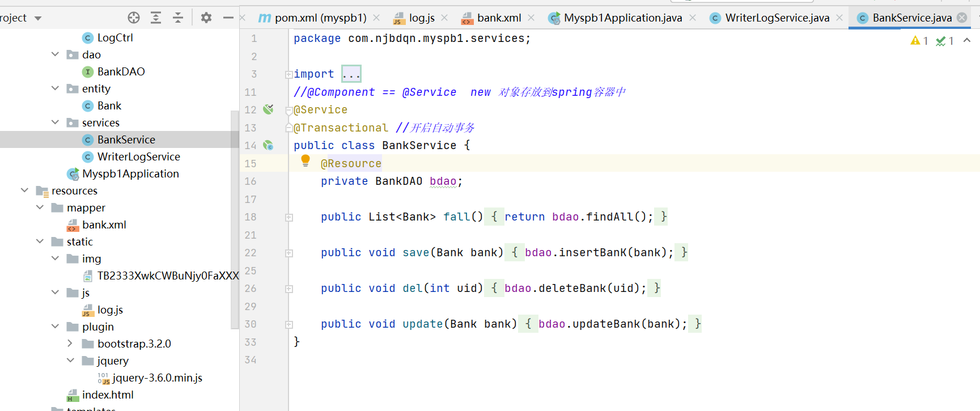This screenshot has width=980, height=411.
Task: Select log.js in project tree
Action: 110,310
